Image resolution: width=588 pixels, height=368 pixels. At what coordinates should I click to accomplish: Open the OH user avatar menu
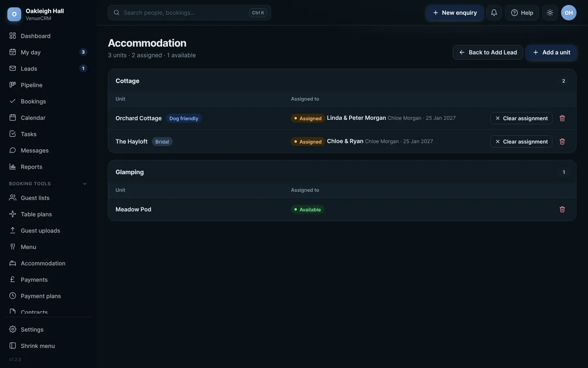(x=569, y=13)
